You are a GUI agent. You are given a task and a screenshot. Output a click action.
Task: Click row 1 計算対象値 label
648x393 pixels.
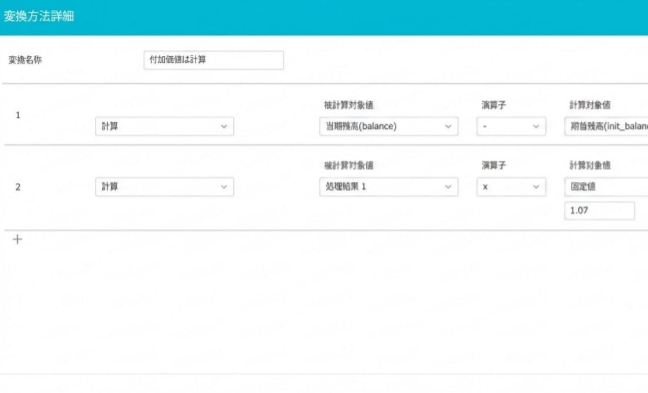590,105
